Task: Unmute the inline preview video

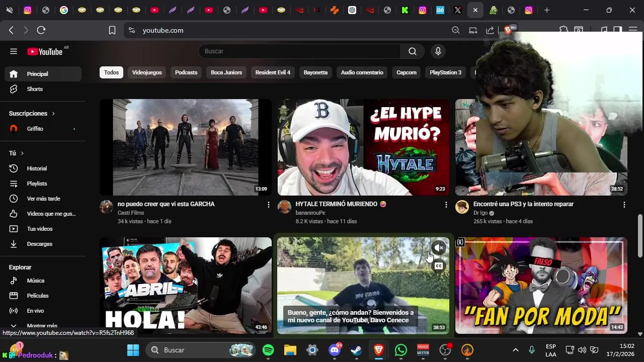Action: (439, 248)
